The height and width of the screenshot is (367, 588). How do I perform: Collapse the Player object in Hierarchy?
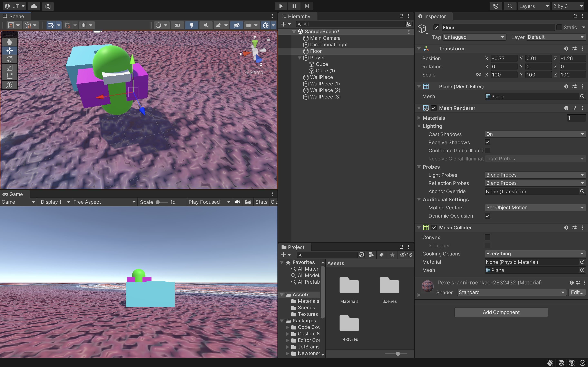[x=300, y=58]
